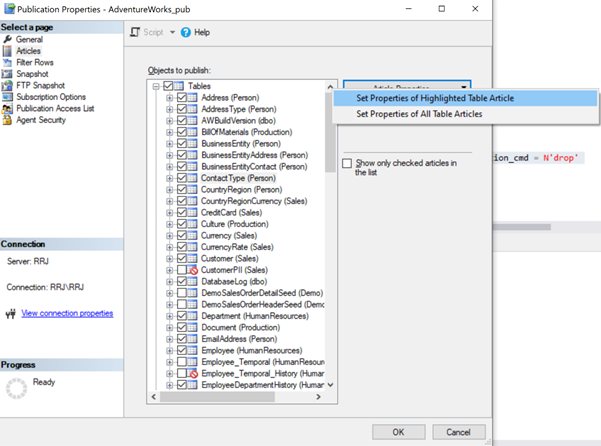Select EmailAddress (Person) tree row

pos(239,339)
